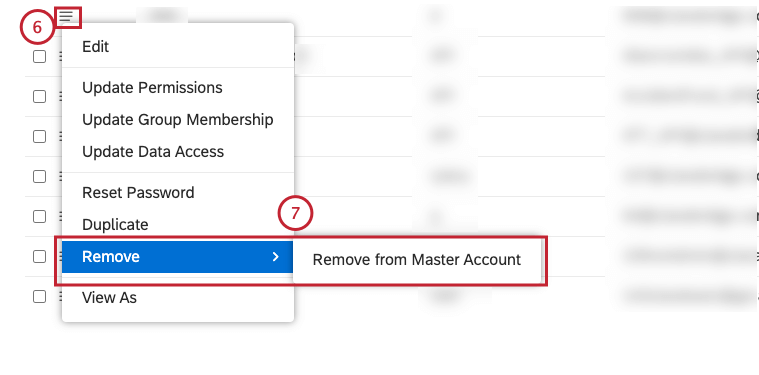Check the checkbox beside the Remove entry
This screenshot has width=759, height=375.
[39, 256]
